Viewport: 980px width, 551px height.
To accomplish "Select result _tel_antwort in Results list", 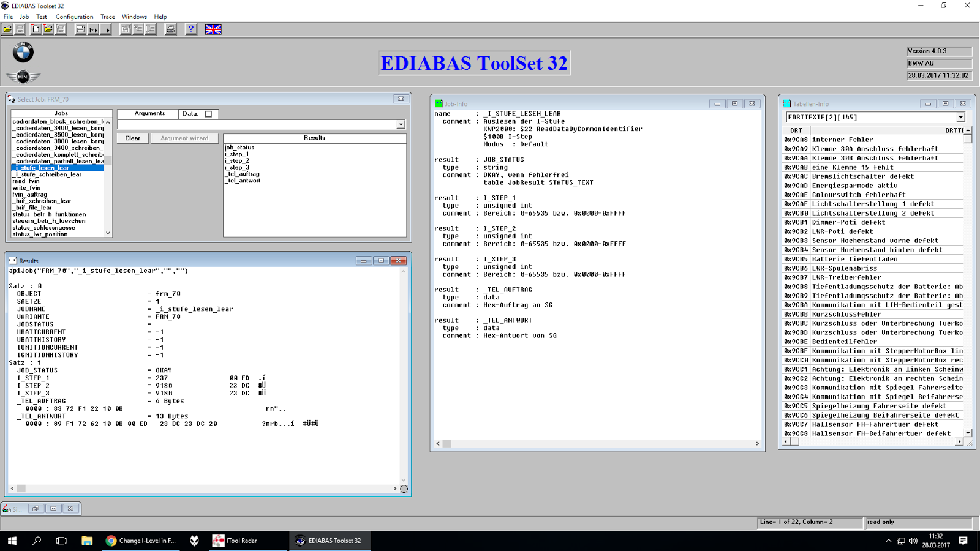I will click(x=243, y=181).
